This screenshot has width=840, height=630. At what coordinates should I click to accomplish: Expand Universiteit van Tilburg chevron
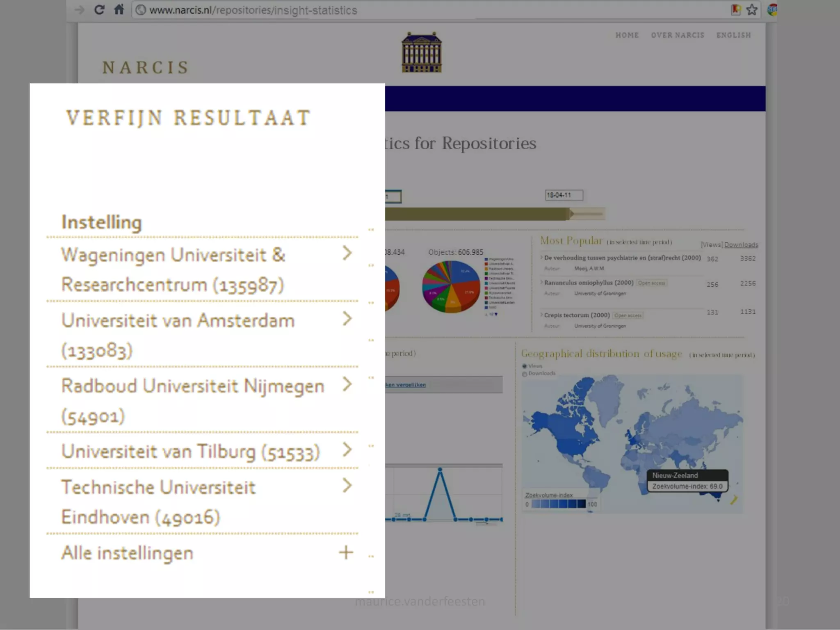pos(347,450)
